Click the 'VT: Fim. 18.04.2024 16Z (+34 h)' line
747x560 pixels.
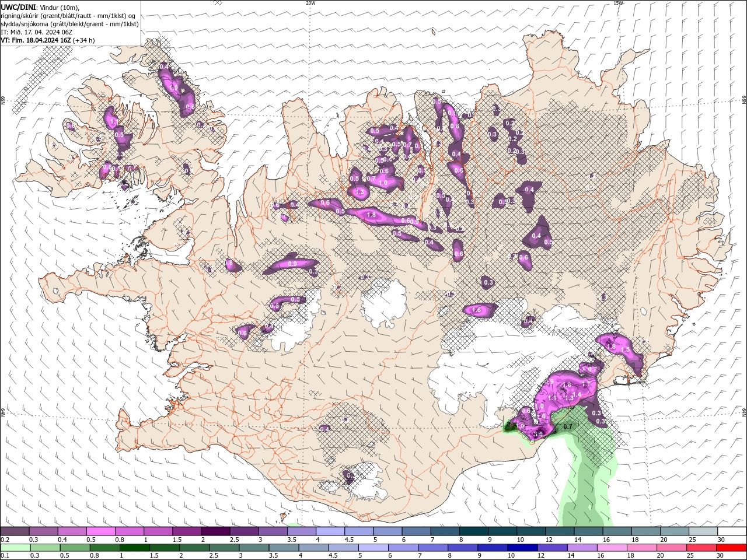coord(48,40)
